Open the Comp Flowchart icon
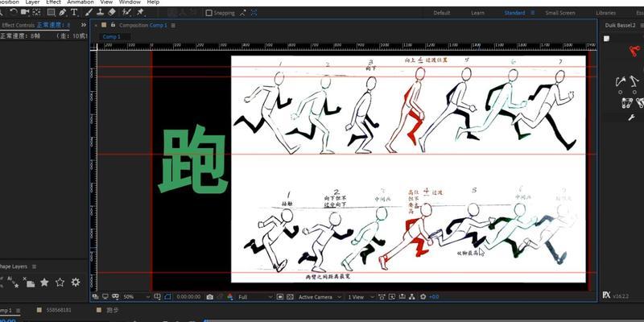This screenshot has height=322, width=644. (412, 296)
